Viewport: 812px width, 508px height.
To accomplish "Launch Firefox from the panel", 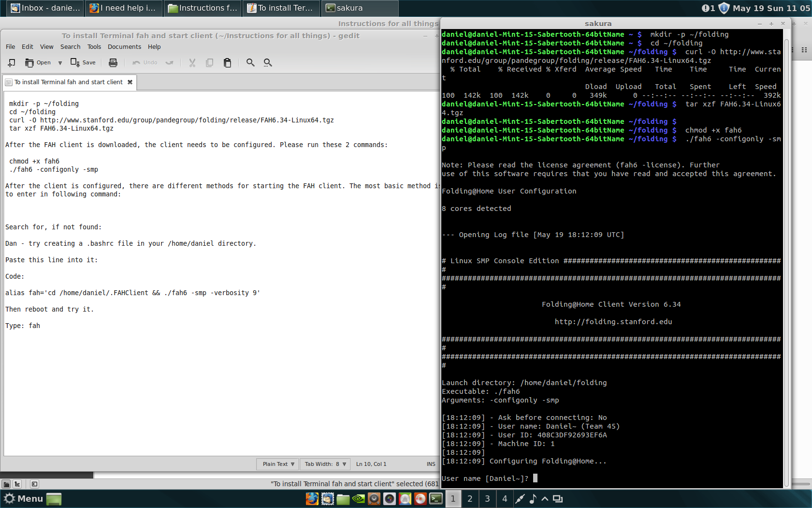I will click(312, 499).
